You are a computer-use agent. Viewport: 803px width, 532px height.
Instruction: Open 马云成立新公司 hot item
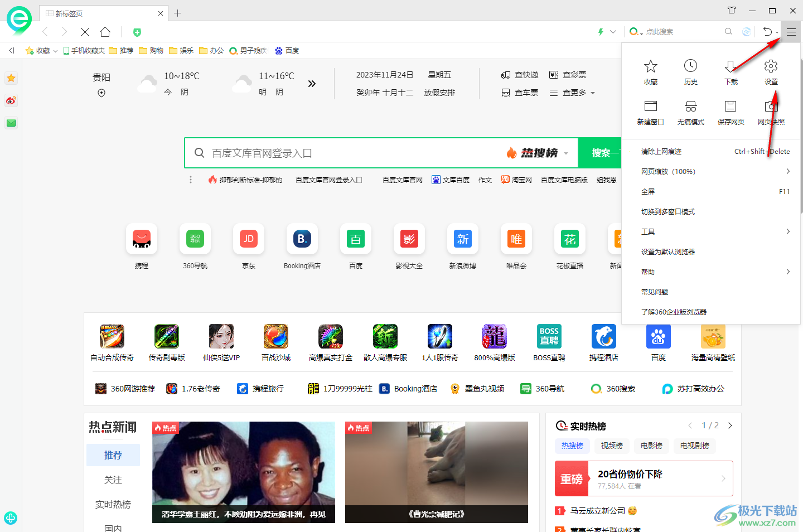click(x=597, y=511)
